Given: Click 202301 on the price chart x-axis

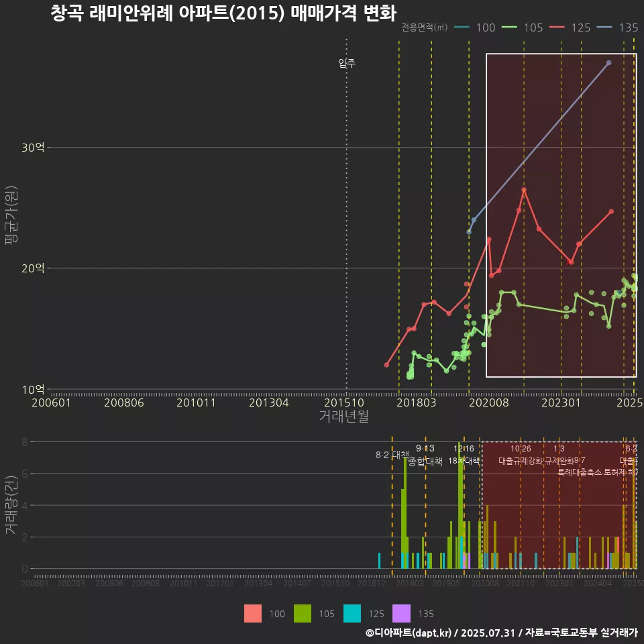Looking at the screenshot, I should pyautogui.click(x=561, y=402).
